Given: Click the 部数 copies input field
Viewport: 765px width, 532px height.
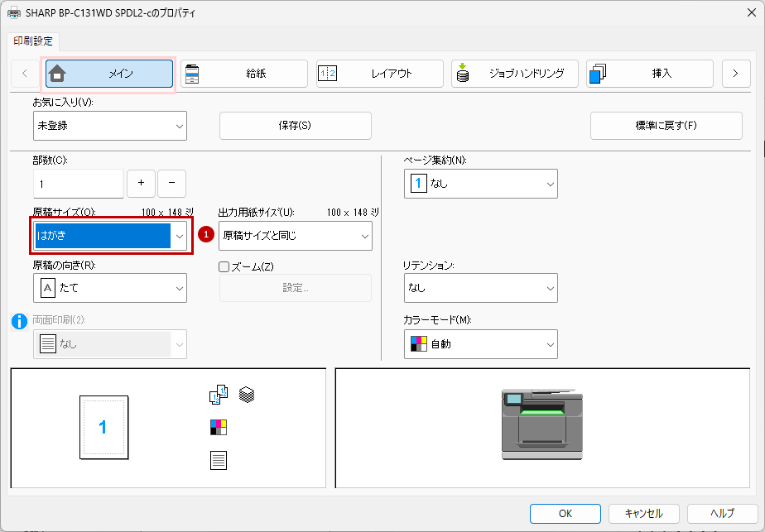Looking at the screenshot, I should point(78,184).
